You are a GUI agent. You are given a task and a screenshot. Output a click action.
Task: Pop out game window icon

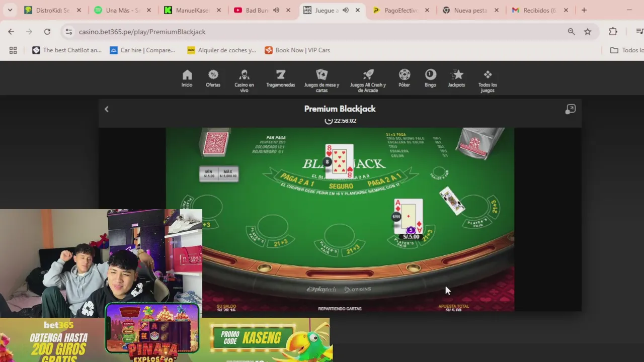click(570, 109)
